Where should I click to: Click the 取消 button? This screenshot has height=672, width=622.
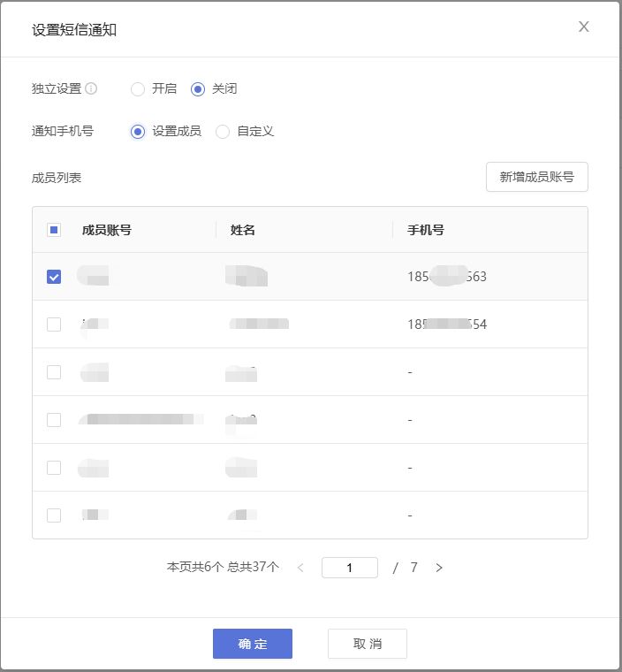pos(368,644)
